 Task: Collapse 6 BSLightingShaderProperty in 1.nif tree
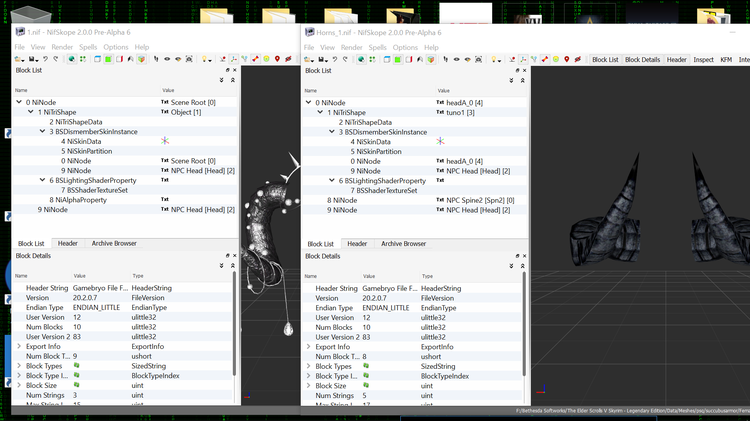pos(42,180)
